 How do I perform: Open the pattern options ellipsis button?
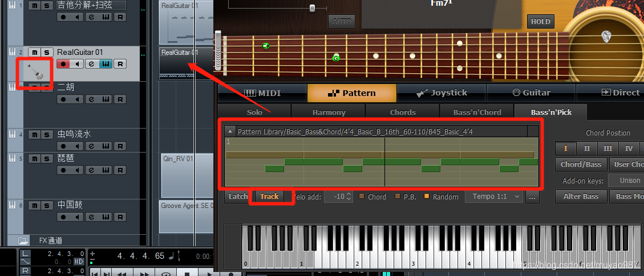[532, 197]
